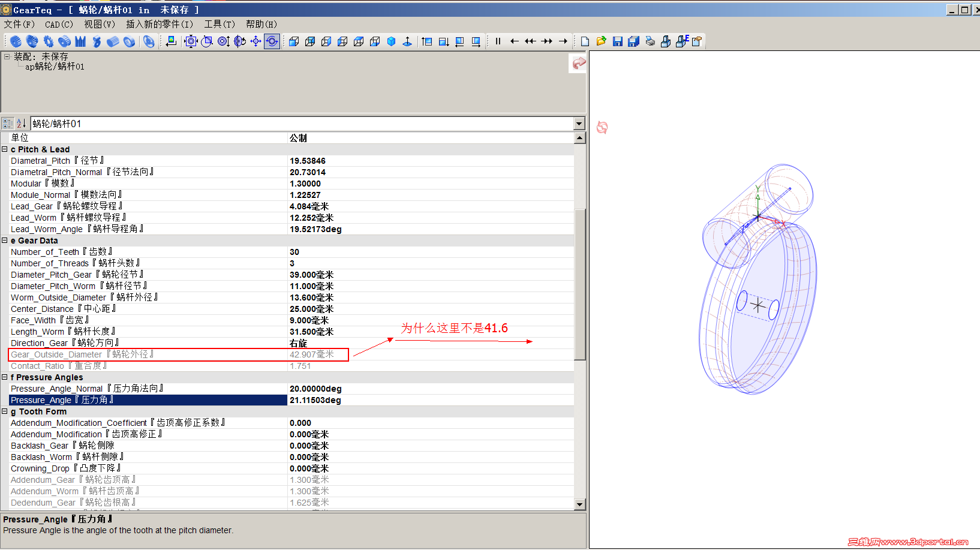Click the Length_Worm value 31.500毫米
This screenshot has width=980, height=550.
pos(311,332)
